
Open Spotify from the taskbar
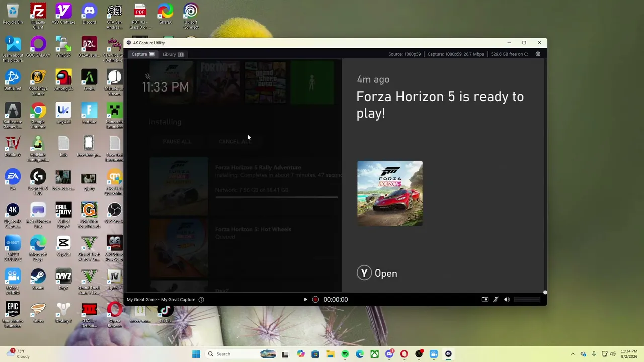pyautogui.click(x=345, y=354)
